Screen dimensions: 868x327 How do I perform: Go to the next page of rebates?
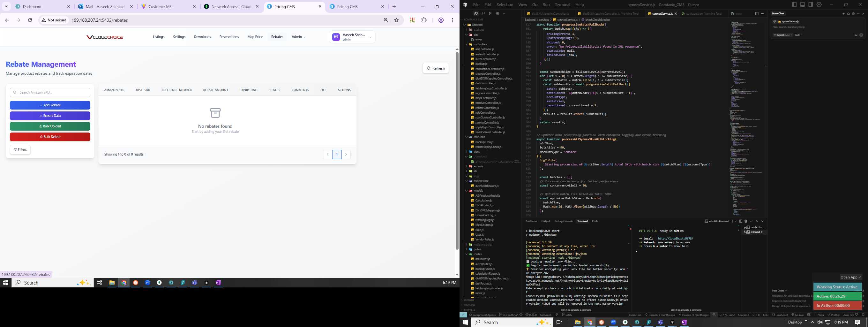(346, 154)
